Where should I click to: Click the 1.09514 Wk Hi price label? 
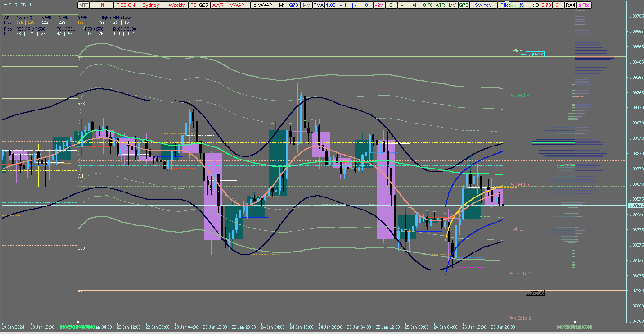(535, 55)
